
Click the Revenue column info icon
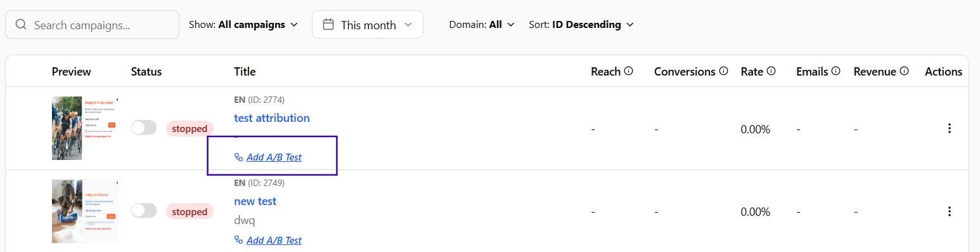(904, 71)
